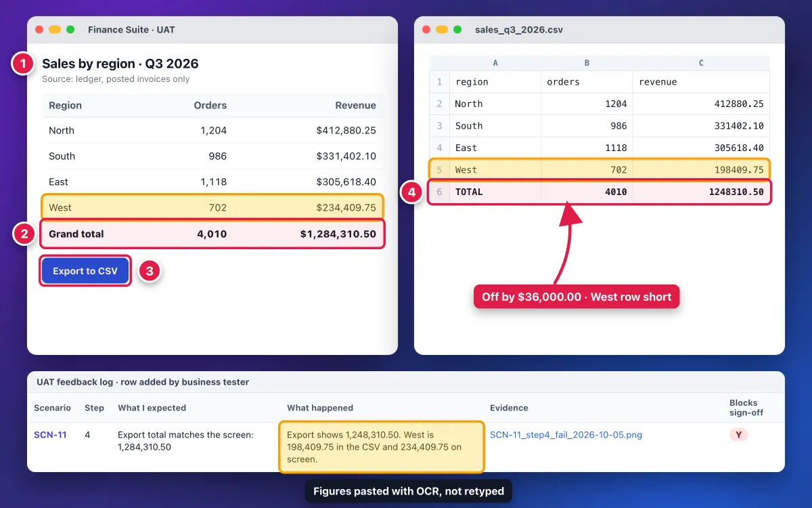This screenshot has height=508, width=812.
Task: Click the Export to CSV button
Action: (85, 271)
